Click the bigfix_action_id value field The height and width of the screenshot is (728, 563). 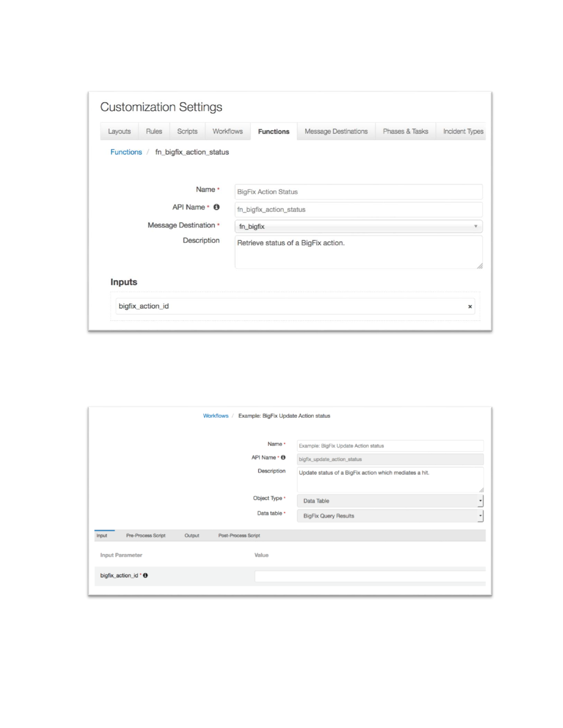pos(370,576)
